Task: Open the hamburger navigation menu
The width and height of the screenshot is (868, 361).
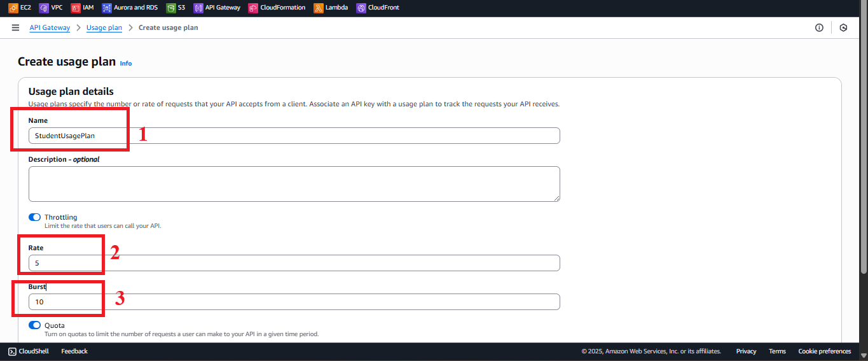Action: click(15, 28)
